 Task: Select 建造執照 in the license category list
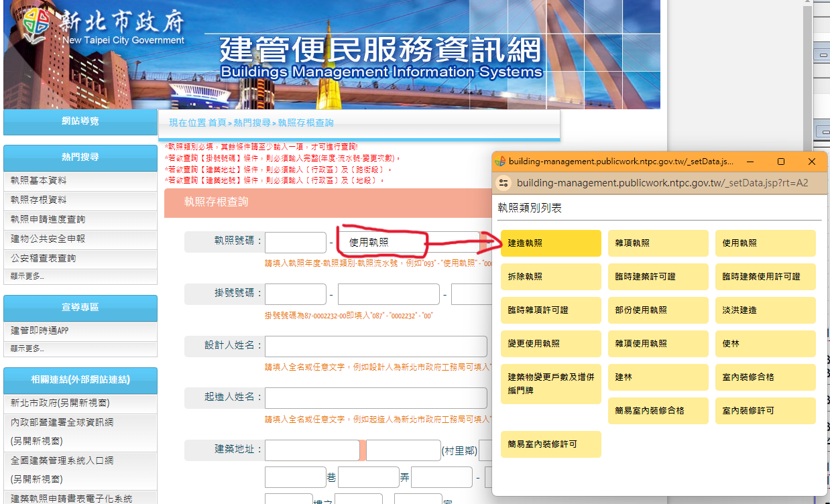pos(550,243)
